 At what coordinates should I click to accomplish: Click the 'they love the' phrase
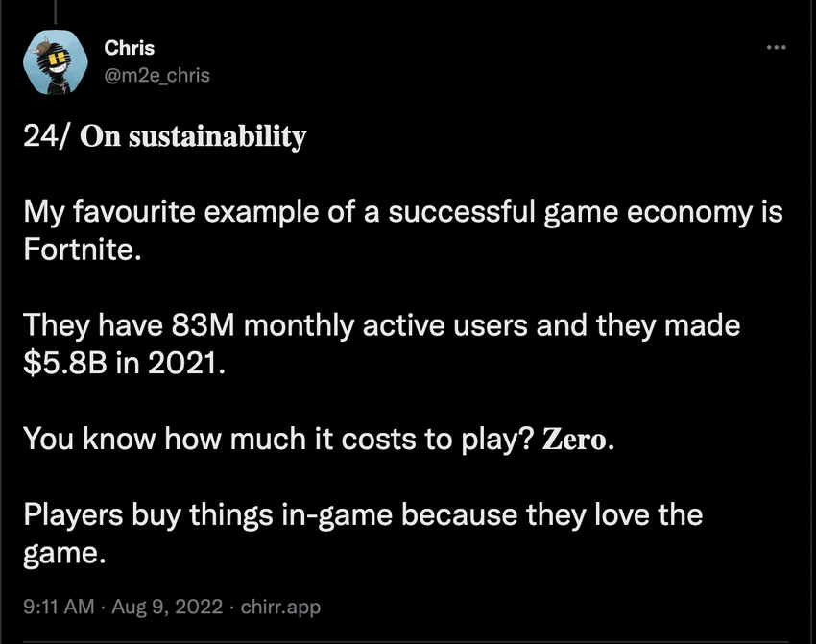tap(614, 515)
